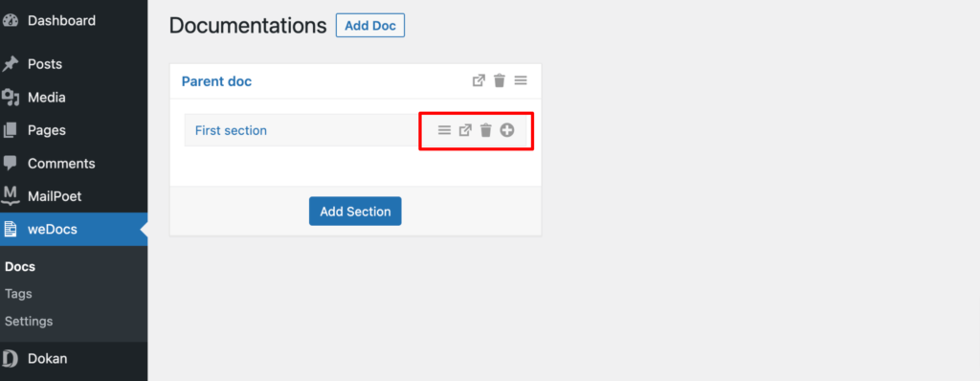Delete First section using trash icon
The width and height of the screenshot is (980, 381).
pos(485,130)
